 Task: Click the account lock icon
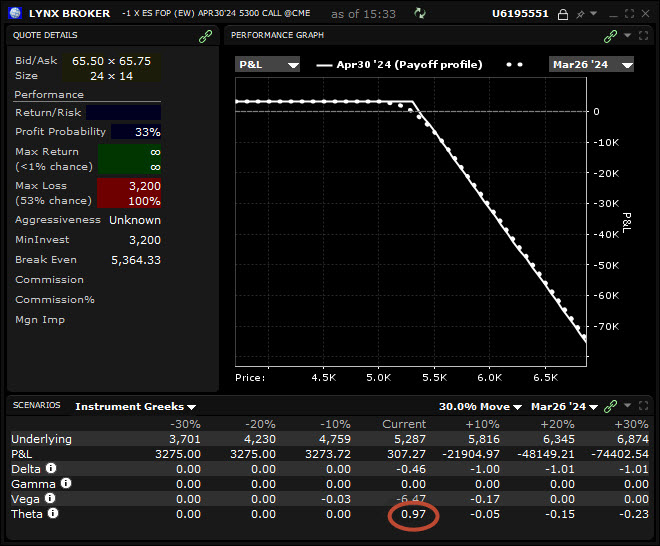click(x=564, y=14)
